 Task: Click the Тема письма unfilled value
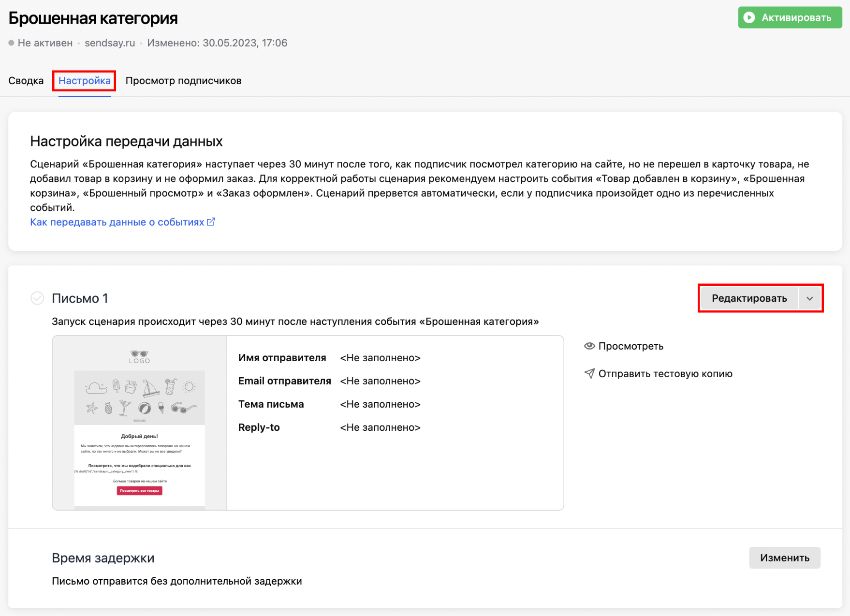click(x=380, y=404)
